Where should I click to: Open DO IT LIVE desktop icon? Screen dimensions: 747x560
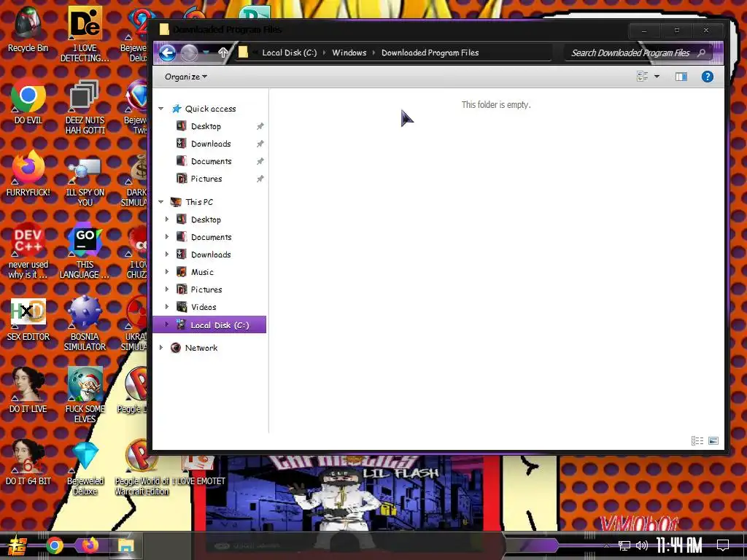click(x=28, y=391)
